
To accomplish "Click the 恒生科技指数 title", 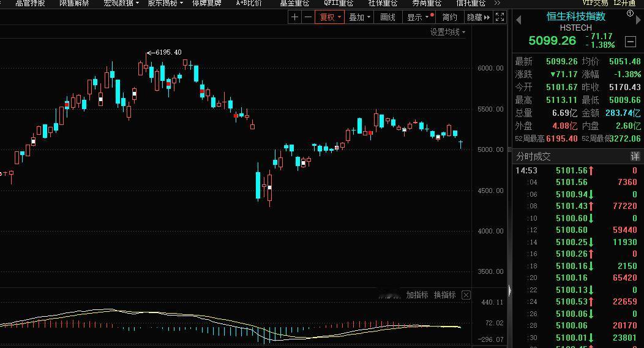I will (x=576, y=17).
